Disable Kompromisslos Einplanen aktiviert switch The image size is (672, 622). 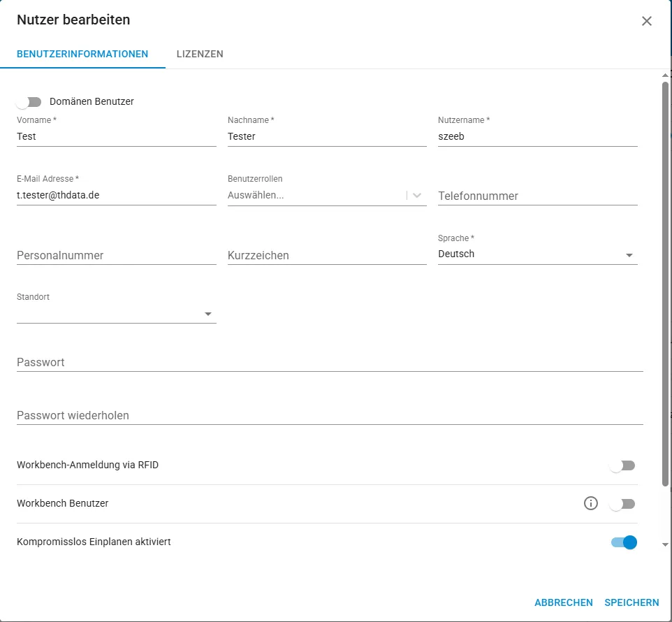(624, 542)
